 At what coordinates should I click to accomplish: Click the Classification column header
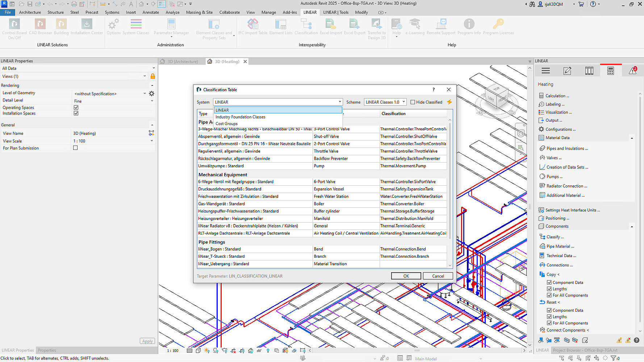coord(413,114)
